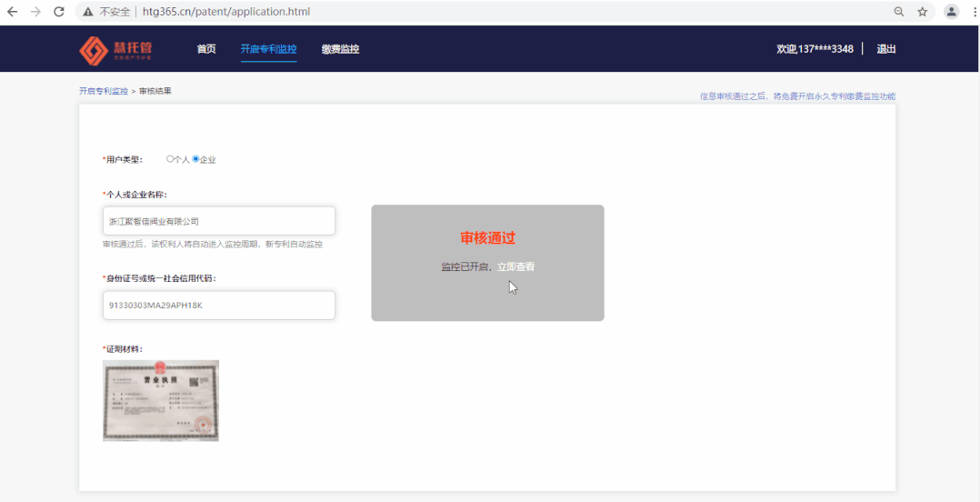Click the not-secure warning triangle icon
Screen dimensions: 980x502
pyautogui.click(x=88, y=12)
